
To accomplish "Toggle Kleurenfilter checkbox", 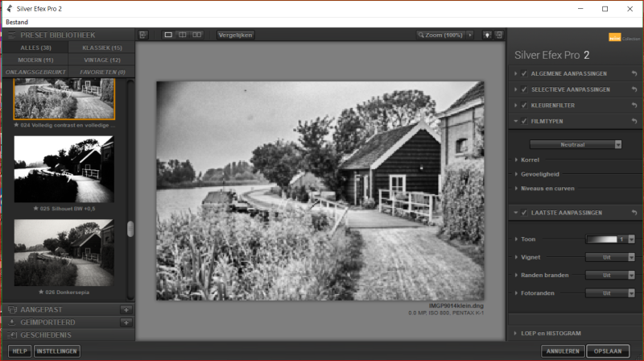I will [524, 106].
